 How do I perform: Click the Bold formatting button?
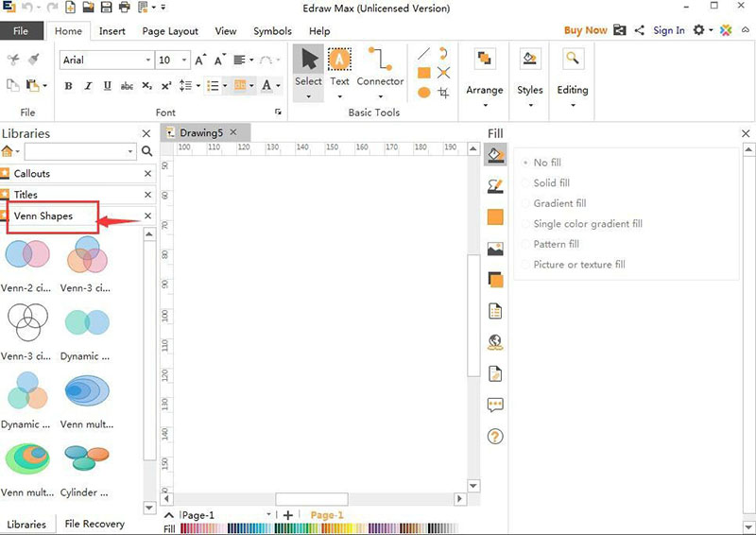(x=68, y=86)
